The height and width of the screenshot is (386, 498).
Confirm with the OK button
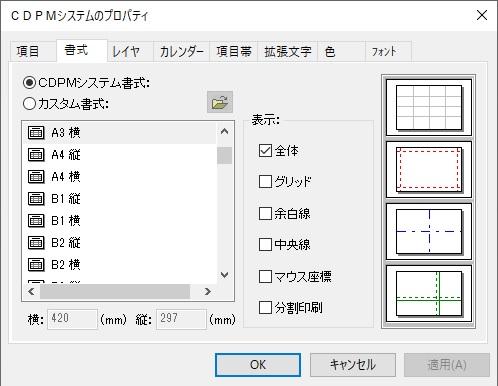tap(258, 365)
